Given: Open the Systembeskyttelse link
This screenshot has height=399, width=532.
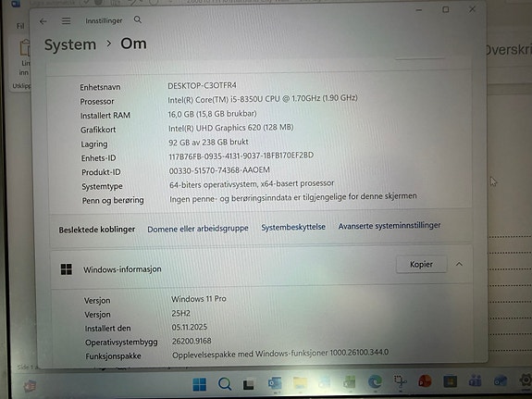Looking at the screenshot, I should [x=293, y=227].
